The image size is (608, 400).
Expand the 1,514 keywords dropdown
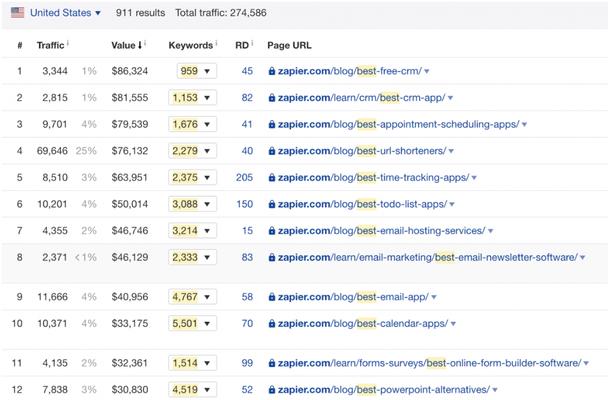[x=192, y=363]
